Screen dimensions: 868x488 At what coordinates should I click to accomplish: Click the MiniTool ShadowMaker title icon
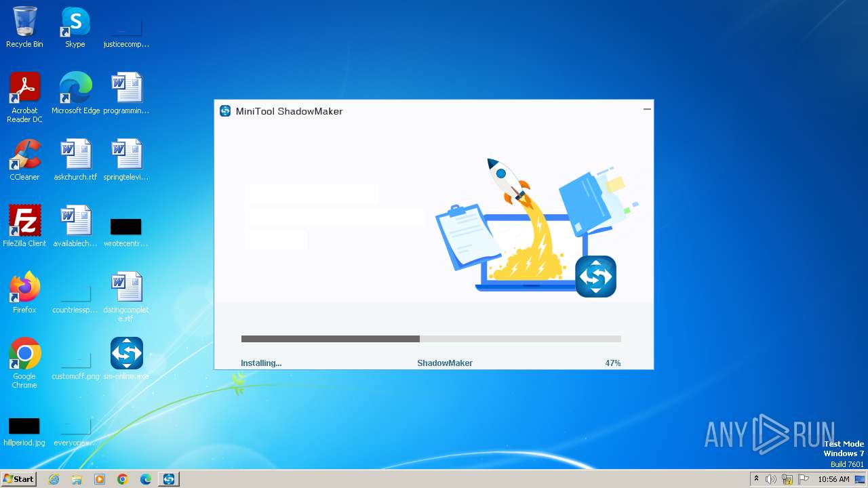click(225, 111)
